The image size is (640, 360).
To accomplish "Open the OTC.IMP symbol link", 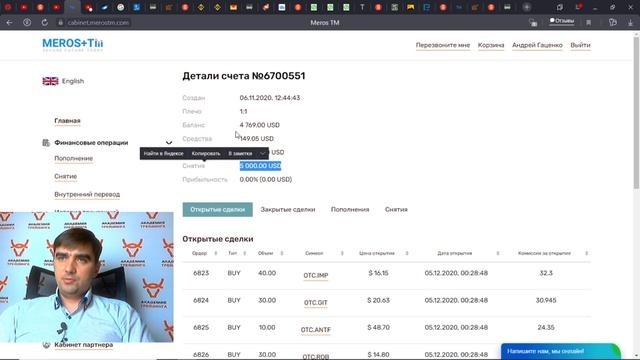I will tap(316, 276).
